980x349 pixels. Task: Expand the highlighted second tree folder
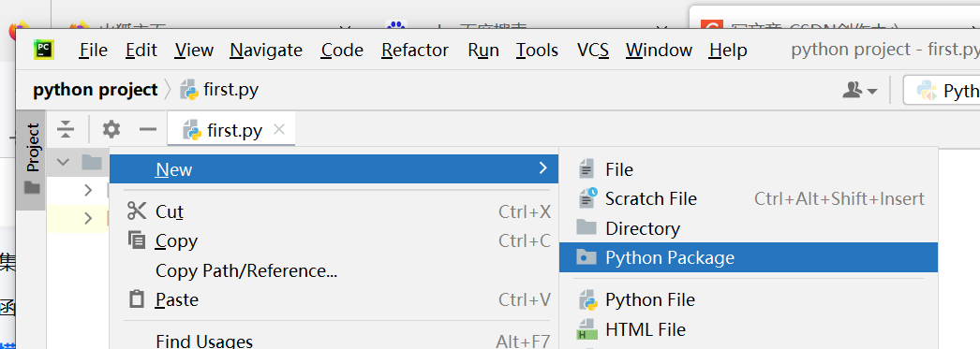[88, 218]
